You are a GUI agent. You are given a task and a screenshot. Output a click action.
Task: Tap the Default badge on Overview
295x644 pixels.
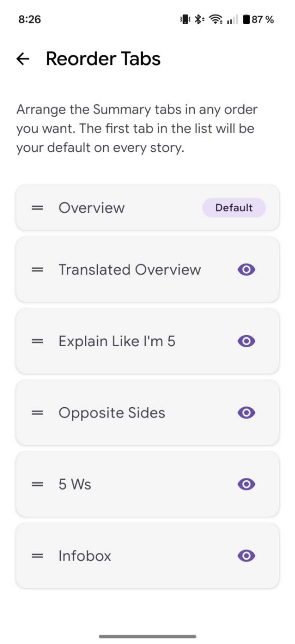(x=234, y=208)
